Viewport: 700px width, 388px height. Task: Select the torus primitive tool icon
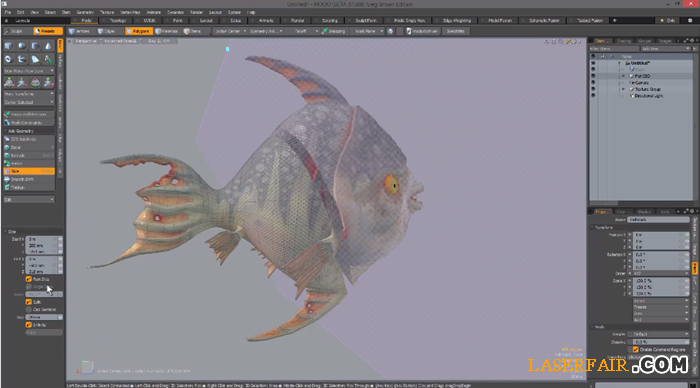[x=8, y=59]
